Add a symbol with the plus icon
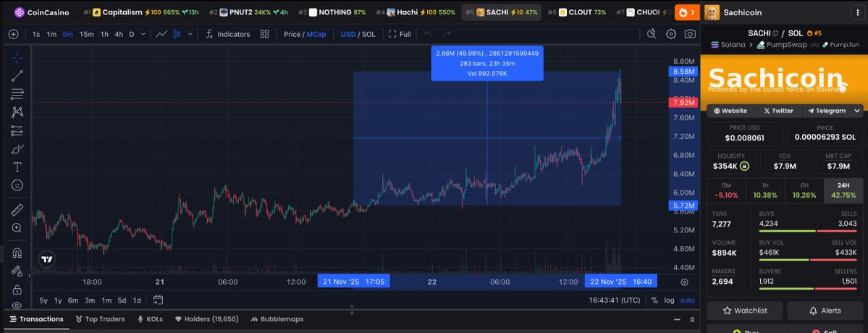Viewport: 868px width, 333px height. point(13,34)
